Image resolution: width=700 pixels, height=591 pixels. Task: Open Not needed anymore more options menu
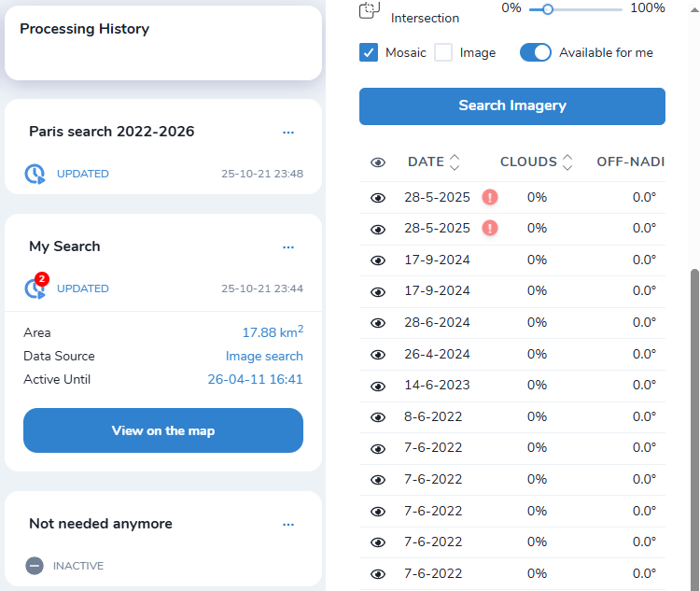point(288,525)
